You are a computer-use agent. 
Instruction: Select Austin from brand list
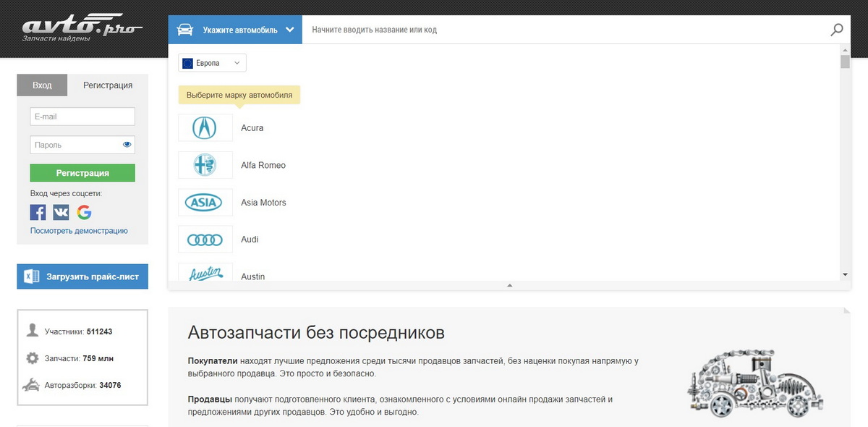[253, 276]
